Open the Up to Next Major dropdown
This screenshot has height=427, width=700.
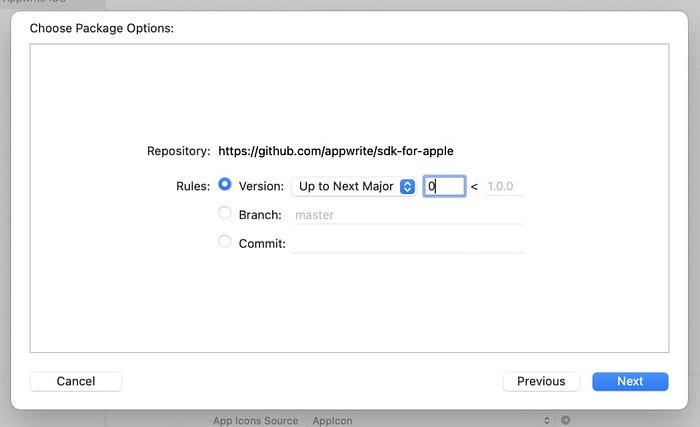[354, 186]
